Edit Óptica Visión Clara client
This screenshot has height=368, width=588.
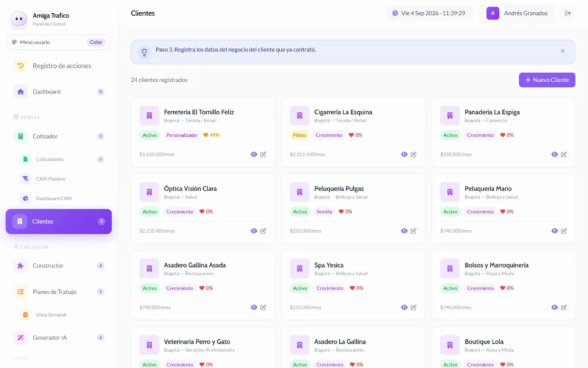point(263,231)
